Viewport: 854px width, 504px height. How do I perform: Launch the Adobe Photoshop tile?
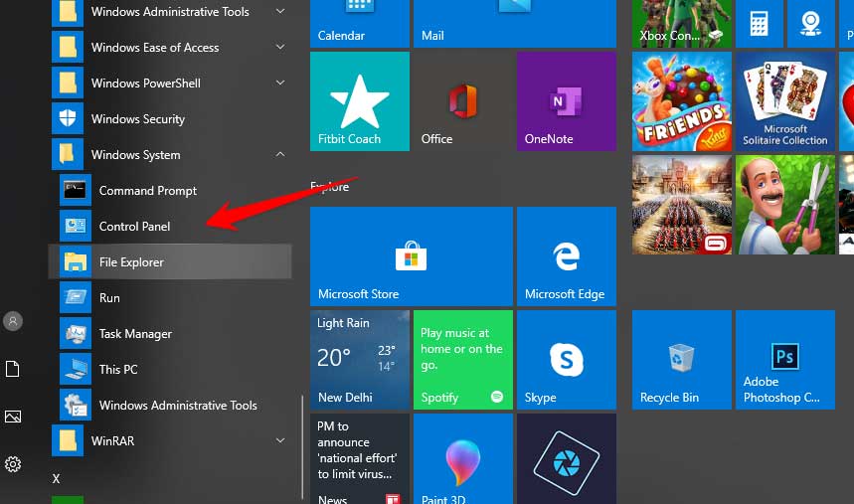(x=784, y=360)
